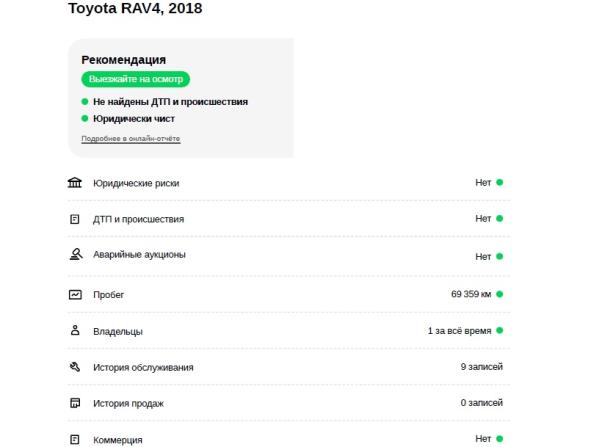This screenshot has height=447, width=591.
Task: Click the green bullet before Юридически чист
Action: click(85, 118)
